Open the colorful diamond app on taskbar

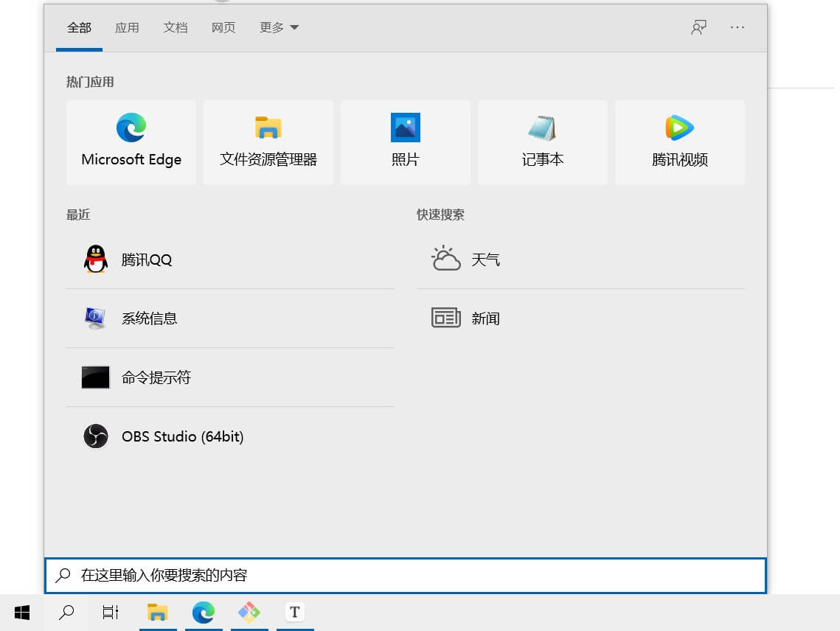(x=249, y=613)
